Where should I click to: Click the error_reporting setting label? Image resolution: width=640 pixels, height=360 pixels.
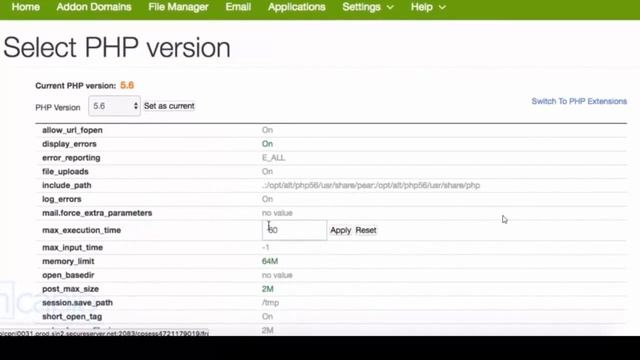tap(71, 158)
